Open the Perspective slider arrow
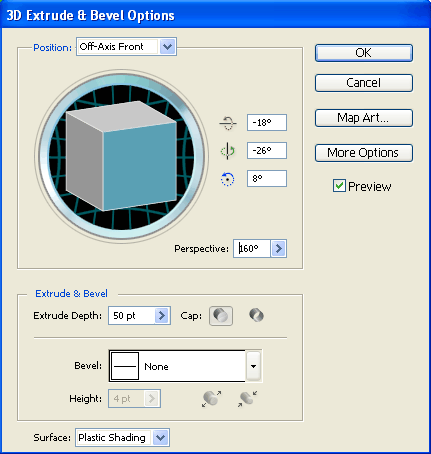 point(279,249)
